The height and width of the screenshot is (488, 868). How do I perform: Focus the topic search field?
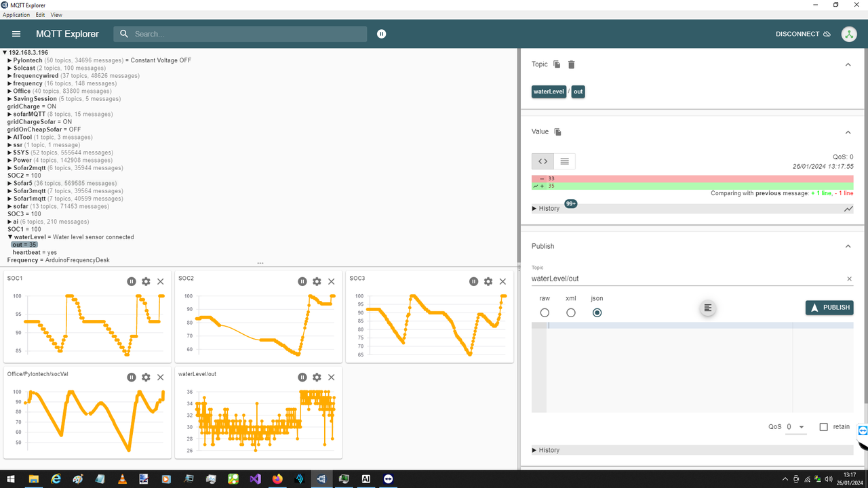click(x=240, y=34)
